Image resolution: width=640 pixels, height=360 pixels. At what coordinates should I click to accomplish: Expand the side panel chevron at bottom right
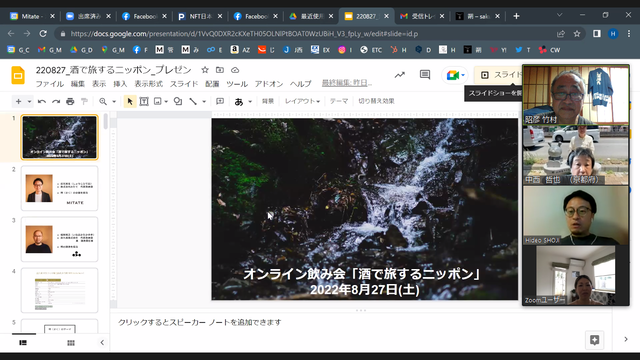(626, 339)
